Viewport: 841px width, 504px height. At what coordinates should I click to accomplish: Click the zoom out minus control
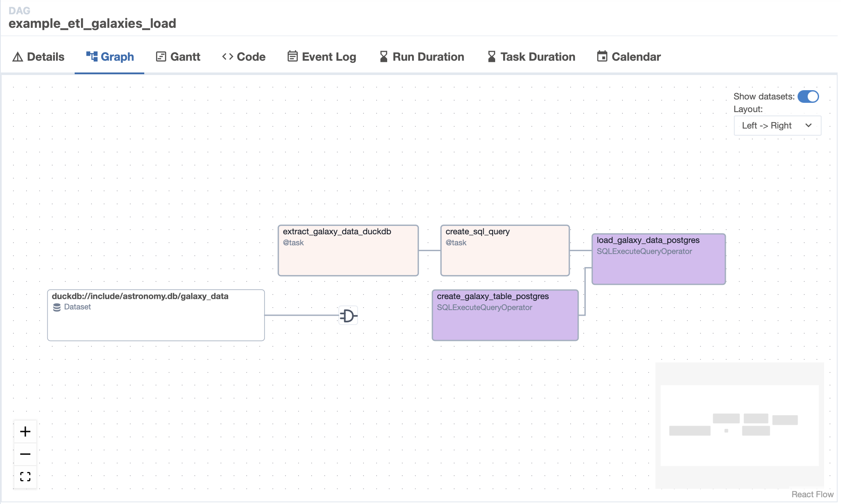[x=25, y=454]
